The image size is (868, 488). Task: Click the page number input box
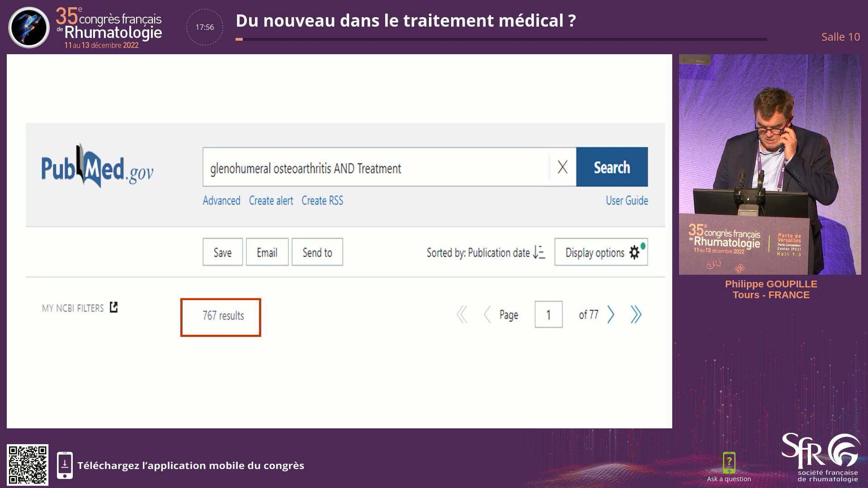click(548, 314)
